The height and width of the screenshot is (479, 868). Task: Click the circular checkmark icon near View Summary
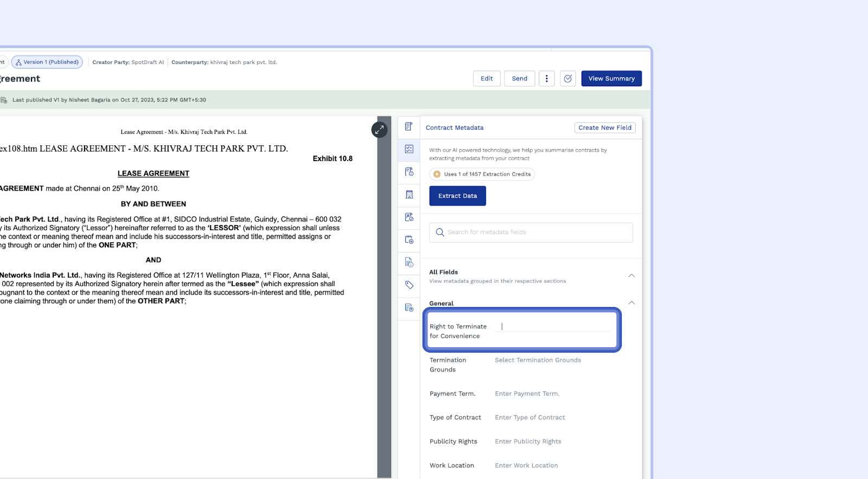point(567,79)
